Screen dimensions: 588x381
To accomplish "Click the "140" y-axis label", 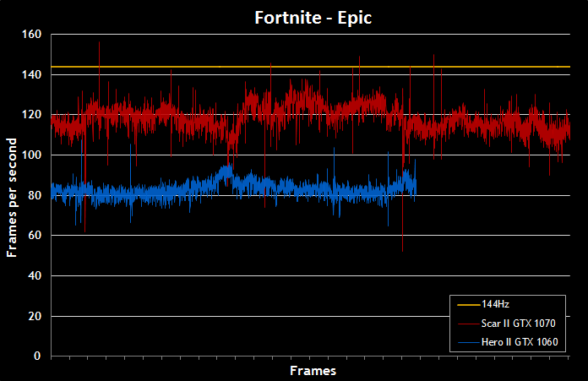I will 31,74.
